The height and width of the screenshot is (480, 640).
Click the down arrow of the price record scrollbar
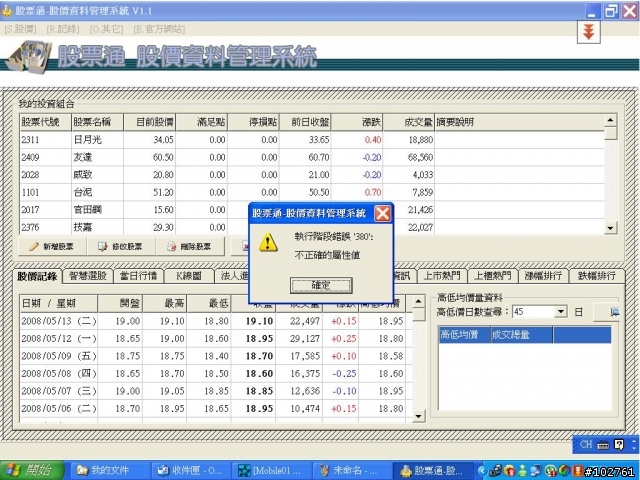418,416
